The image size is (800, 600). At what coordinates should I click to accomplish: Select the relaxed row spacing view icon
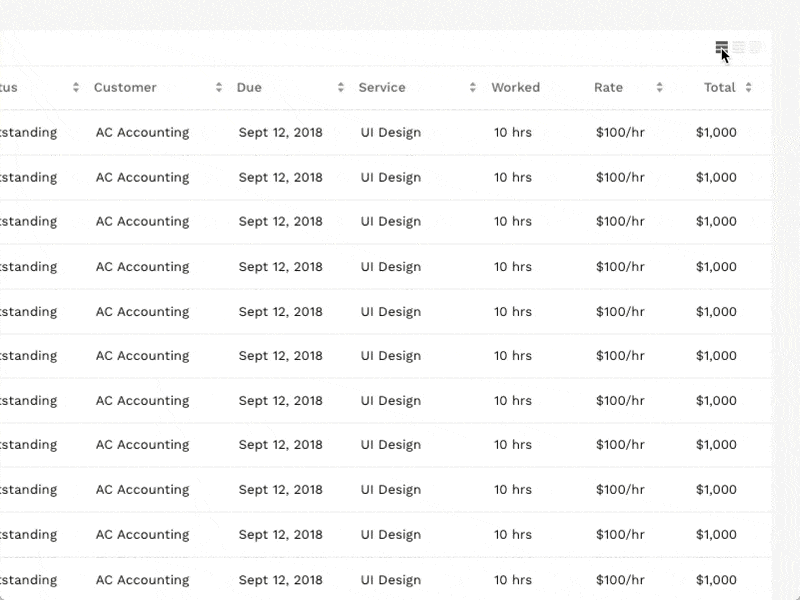click(753, 46)
